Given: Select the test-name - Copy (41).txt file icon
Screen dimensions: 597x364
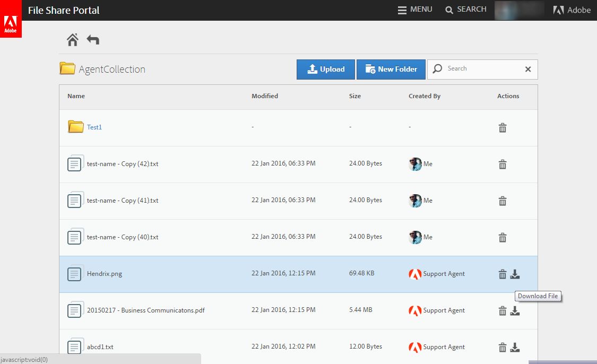Looking at the screenshot, I should tap(75, 201).
